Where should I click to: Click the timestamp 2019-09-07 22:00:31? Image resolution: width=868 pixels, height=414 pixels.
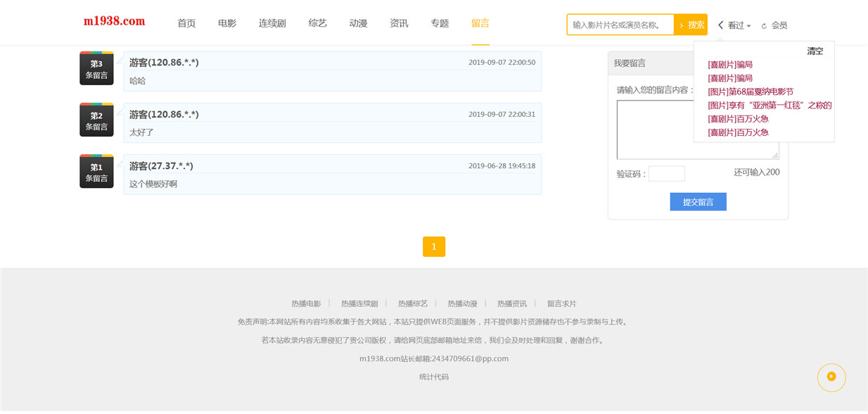point(502,115)
